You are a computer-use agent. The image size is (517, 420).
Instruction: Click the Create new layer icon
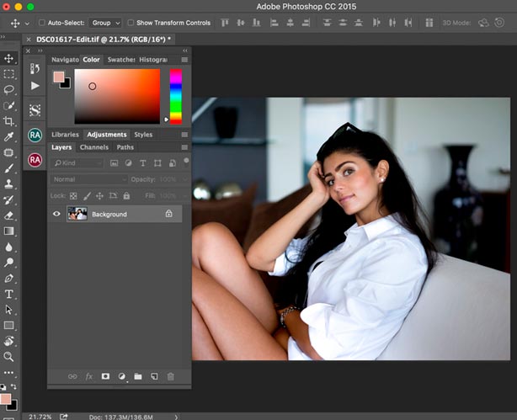click(153, 376)
